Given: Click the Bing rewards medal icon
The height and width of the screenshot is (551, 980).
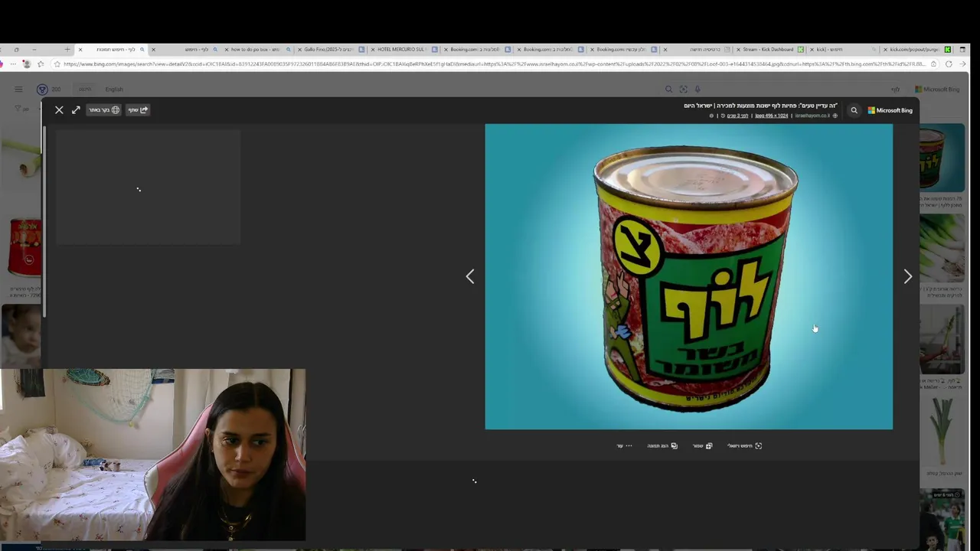Looking at the screenshot, I should pos(42,90).
